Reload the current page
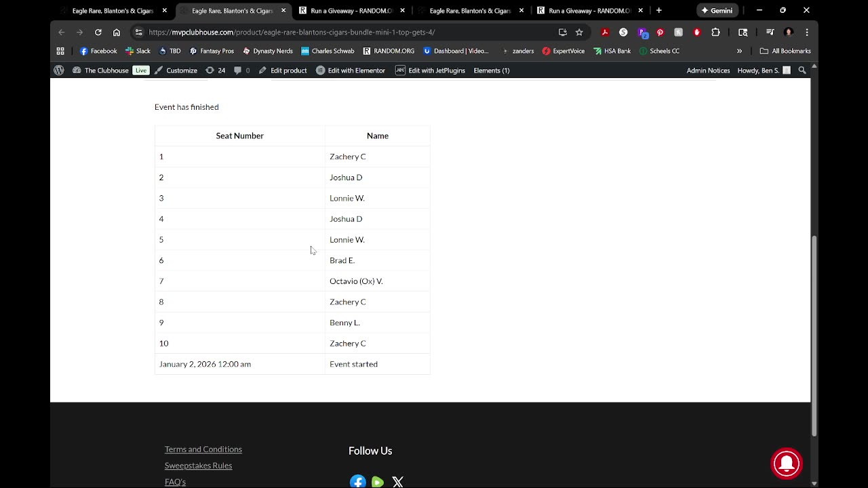The width and height of the screenshot is (868, 488). pyautogui.click(x=98, y=32)
